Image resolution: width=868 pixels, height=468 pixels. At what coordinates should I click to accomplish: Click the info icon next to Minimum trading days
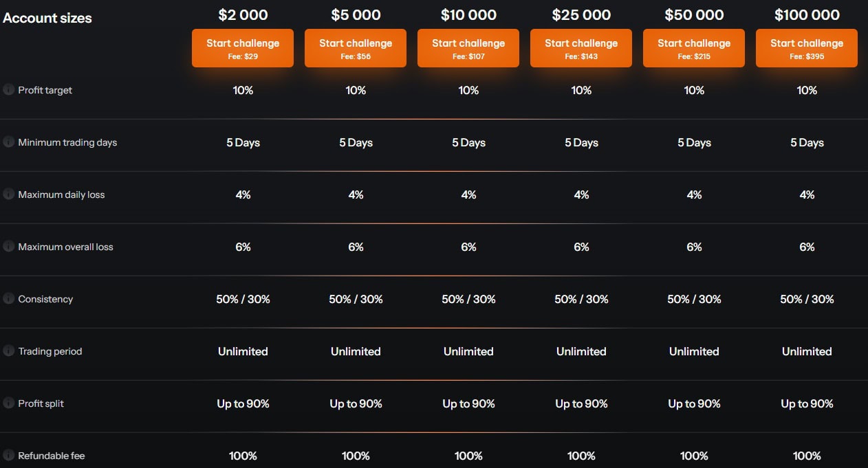pyautogui.click(x=8, y=142)
